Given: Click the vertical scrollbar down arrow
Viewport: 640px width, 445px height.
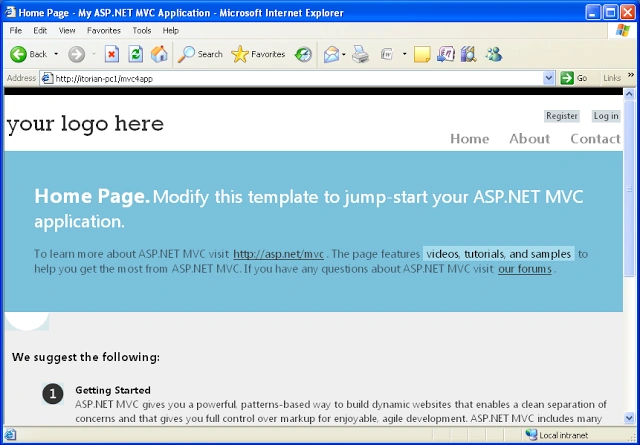Looking at the screenshot, I should [x=629, y=418].
